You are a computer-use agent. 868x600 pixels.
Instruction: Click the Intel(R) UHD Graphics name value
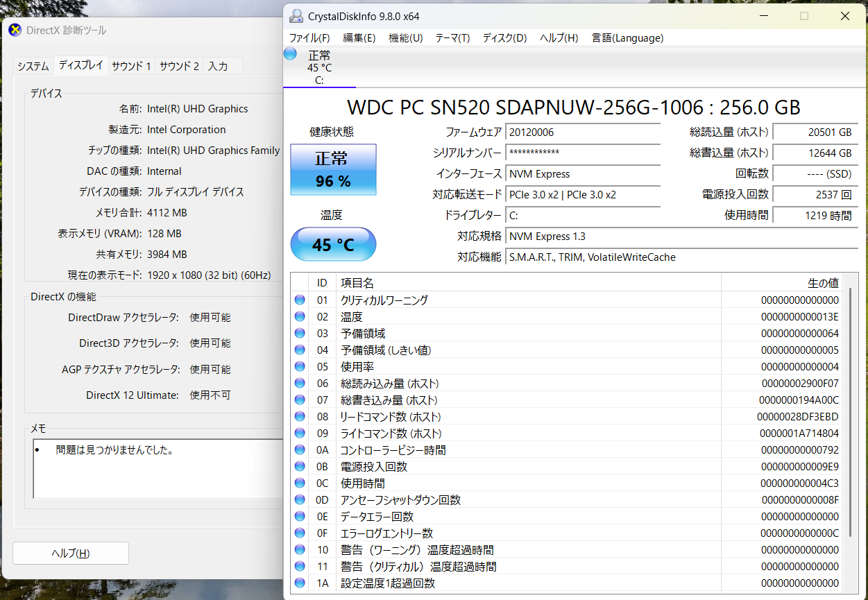coord(198,109)
